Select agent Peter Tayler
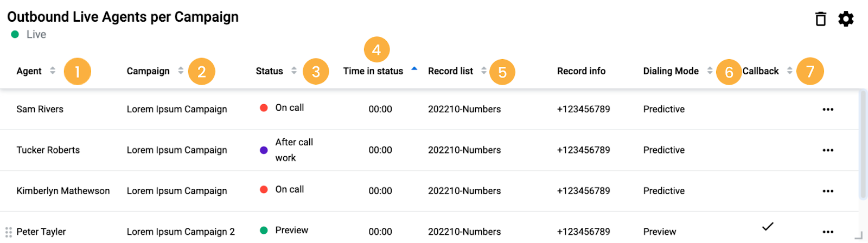This screenshot has width=868, height=243. [x=41, y=232]
